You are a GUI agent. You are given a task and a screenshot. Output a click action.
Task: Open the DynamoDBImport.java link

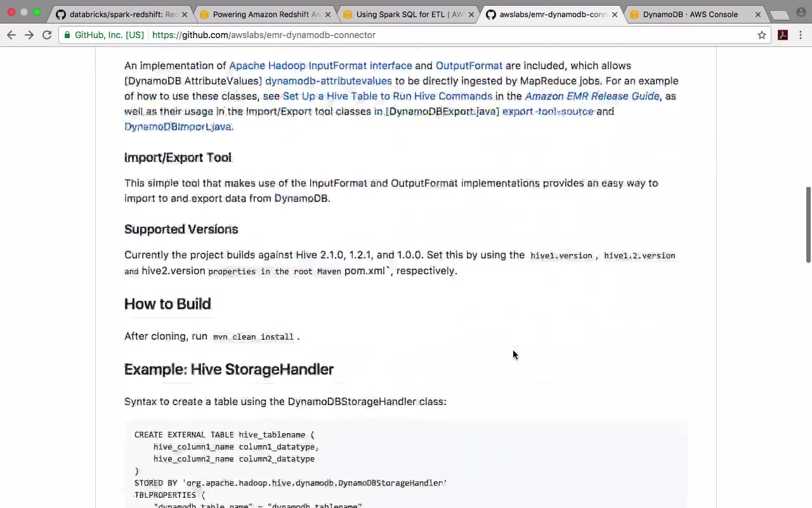click(179, 126)
